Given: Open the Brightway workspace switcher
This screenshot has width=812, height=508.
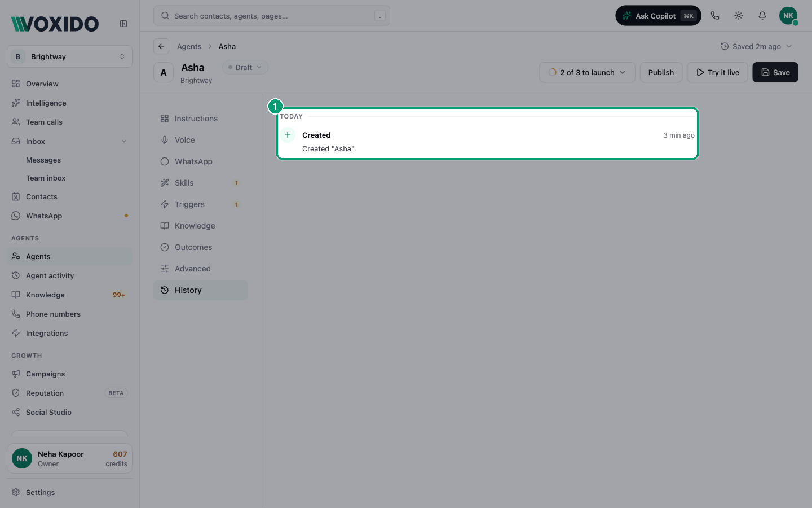Looking at the screenshot, I should click(x=69, y=56).
